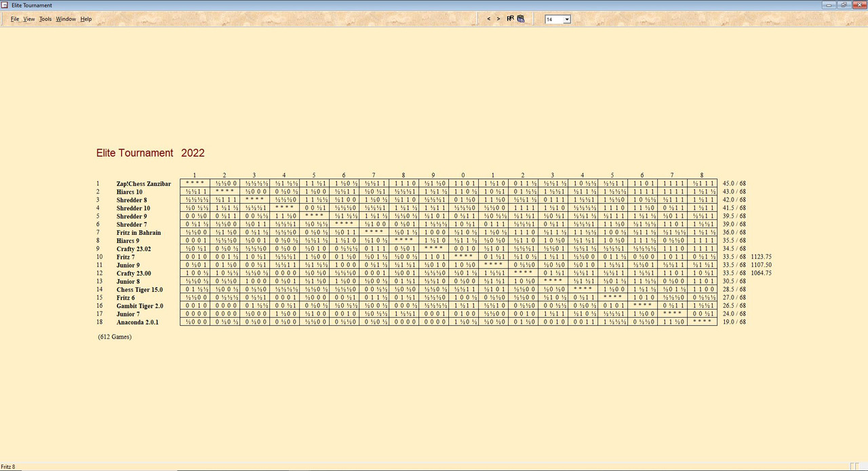Select player name Junior 7

coord(127,314)
